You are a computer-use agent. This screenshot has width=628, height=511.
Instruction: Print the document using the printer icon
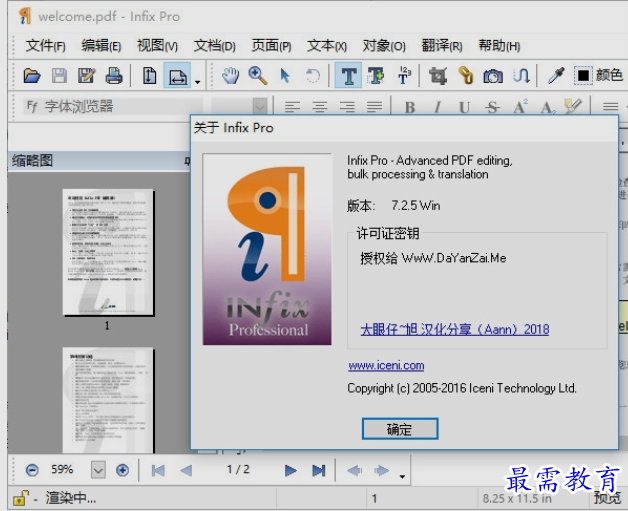coord(114,75)
